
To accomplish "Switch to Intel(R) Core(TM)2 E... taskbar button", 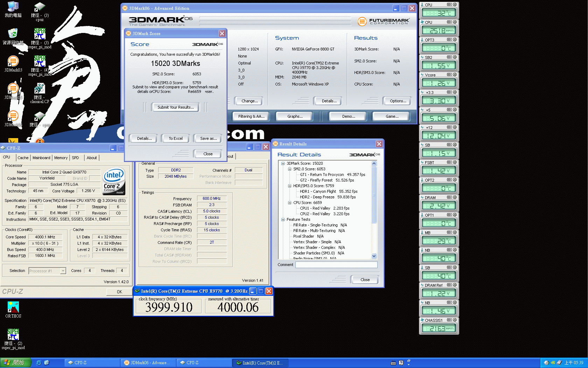I will point(261,363).
